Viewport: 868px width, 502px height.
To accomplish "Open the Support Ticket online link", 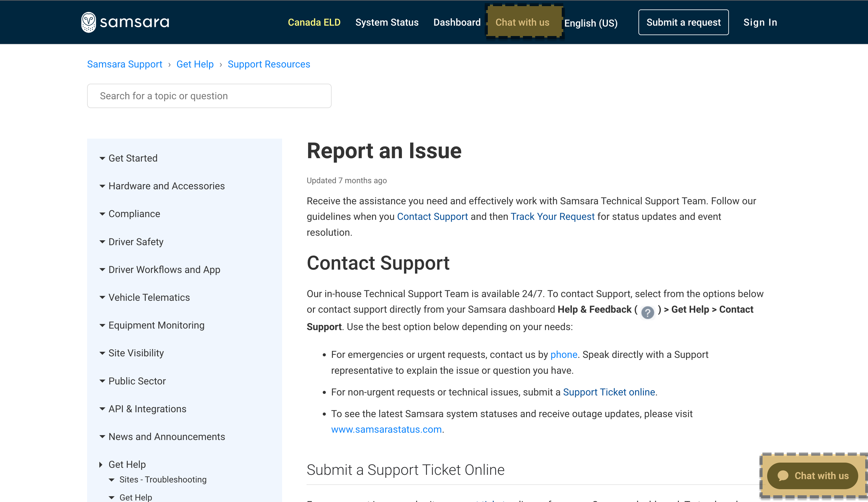I will [x=609, y=392].
